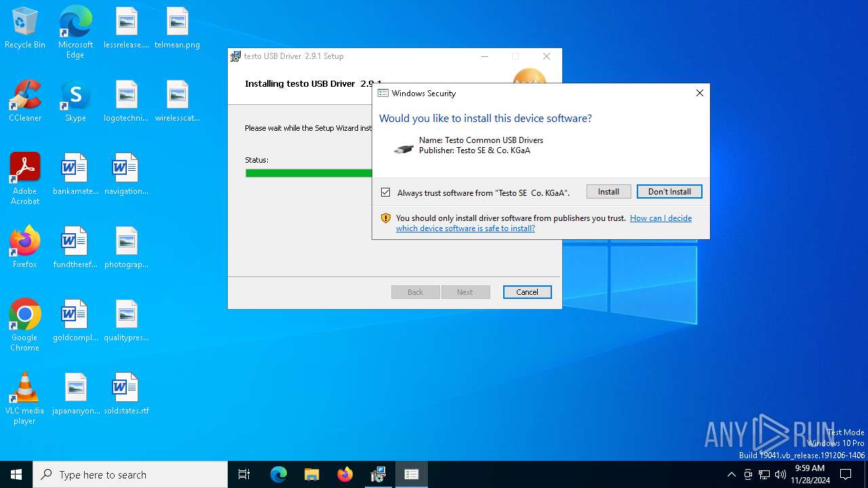Switch to testo installer taskbar item
The image size is (868, 488).
click(x=378, y=474)
